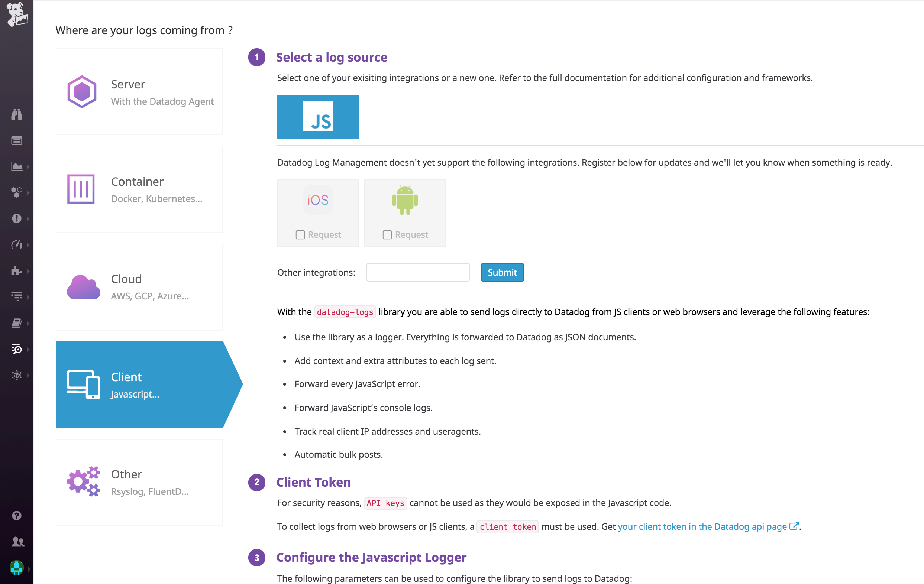This screenshot has height=584, width=924.
Task: Enable the Request checkbox under Android
Action: [387, 235]
